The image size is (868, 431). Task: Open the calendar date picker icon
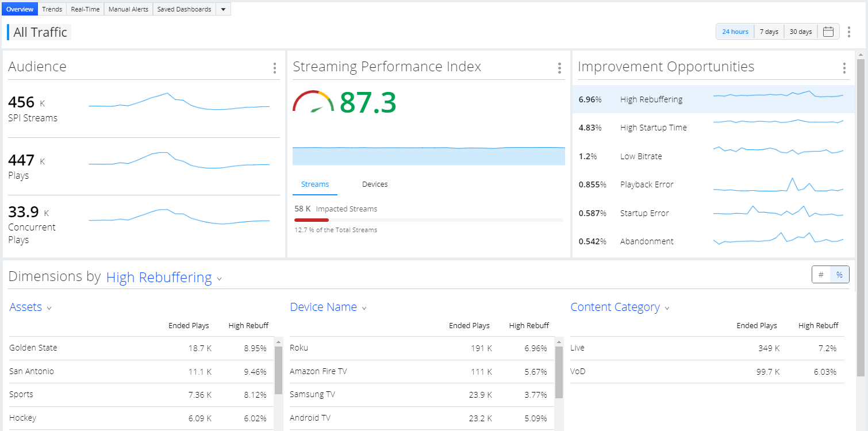click(828, 32)
